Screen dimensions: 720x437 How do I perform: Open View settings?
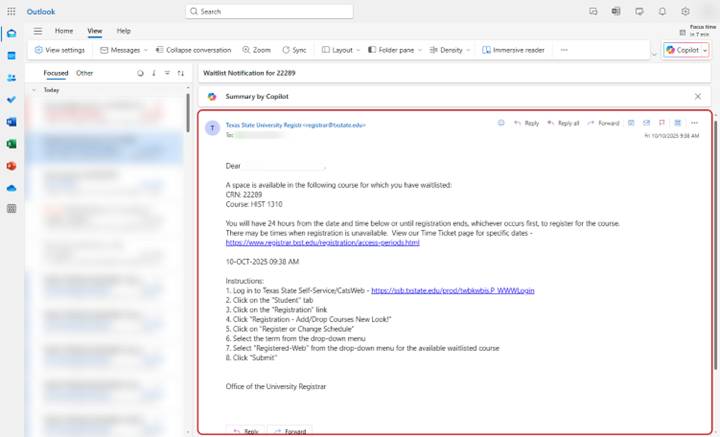(x=60, y=50)
